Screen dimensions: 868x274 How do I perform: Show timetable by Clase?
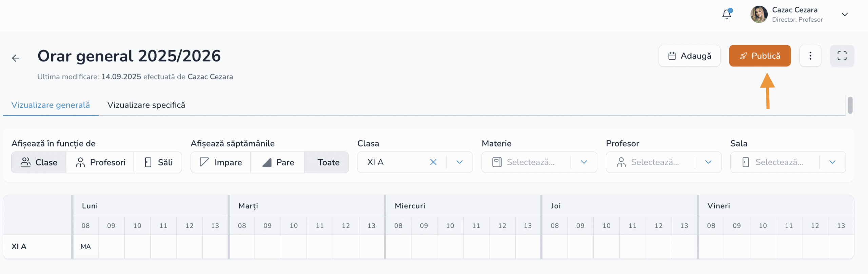click(39, 162)
